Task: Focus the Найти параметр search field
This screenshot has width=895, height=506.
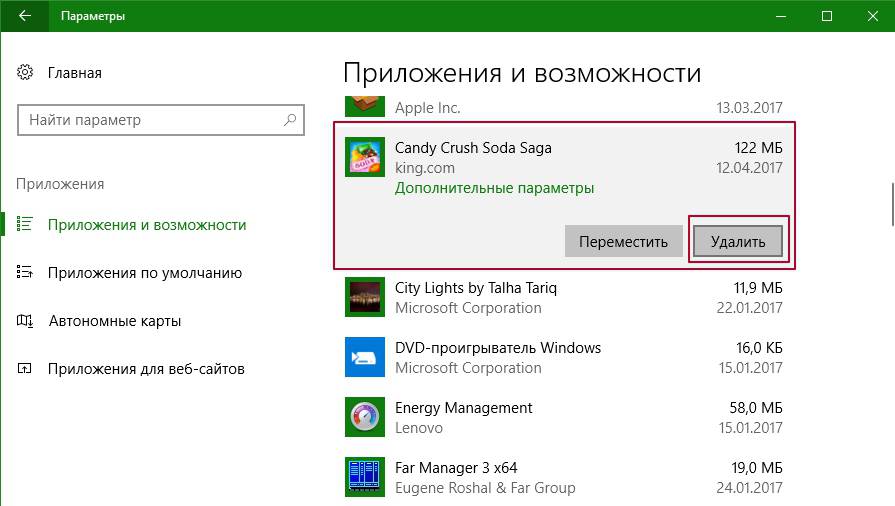Action: [x=150, y=120]
